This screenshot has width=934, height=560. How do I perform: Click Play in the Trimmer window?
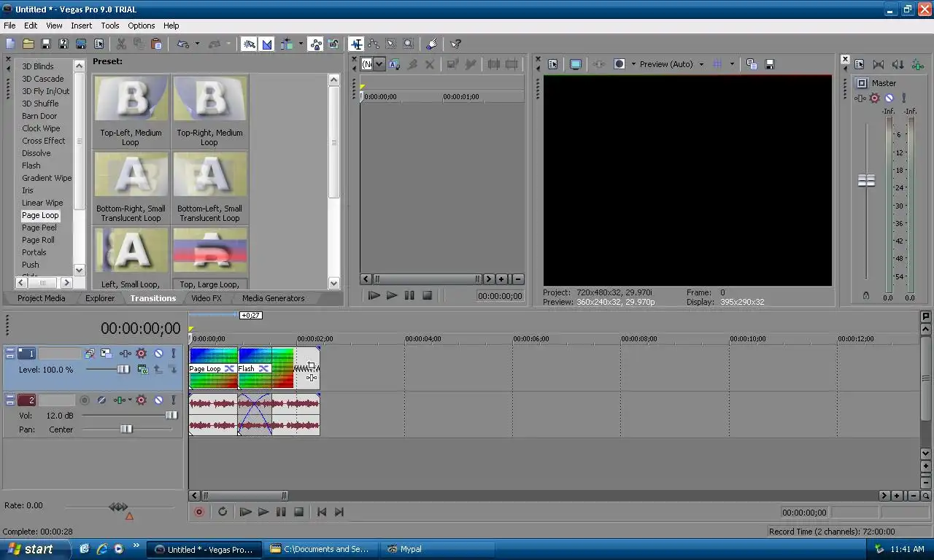tap(392, 295)
